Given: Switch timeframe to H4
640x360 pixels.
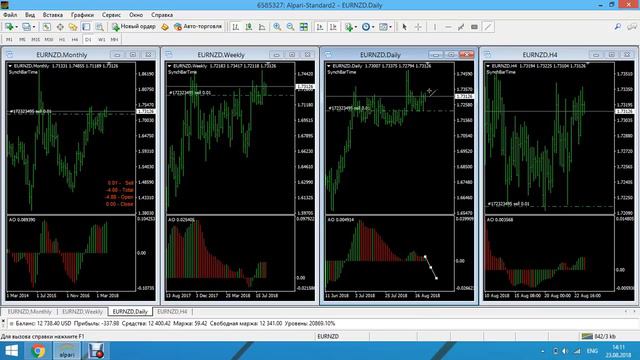Looking at the screenshot, I should pyautogui.click(x=75, y=40).
